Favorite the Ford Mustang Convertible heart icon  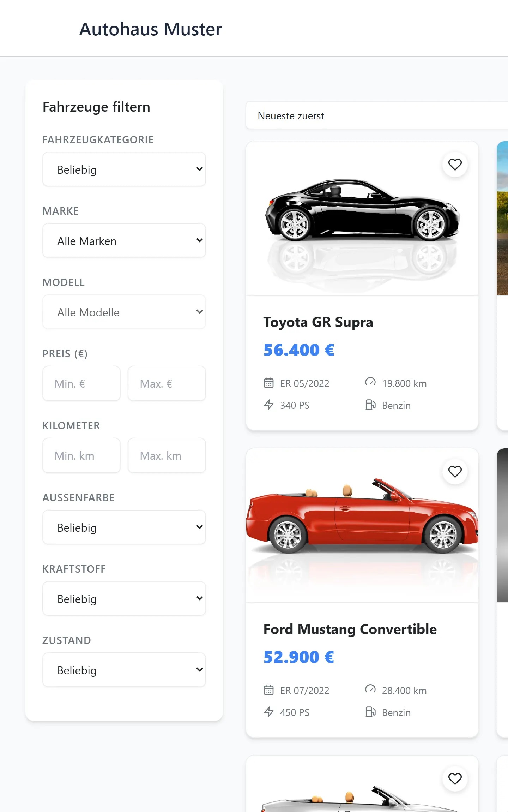pyautogui.click(x=455, y=472)
